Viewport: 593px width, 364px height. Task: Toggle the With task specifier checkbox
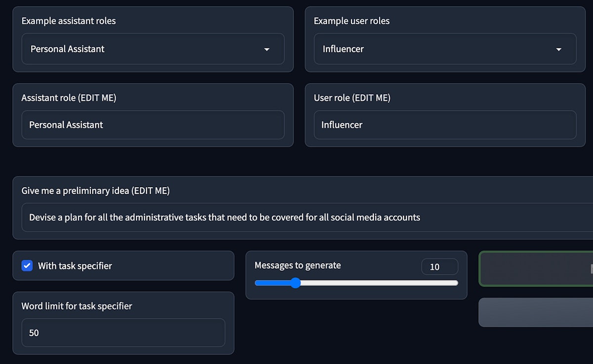coord(27,266)
